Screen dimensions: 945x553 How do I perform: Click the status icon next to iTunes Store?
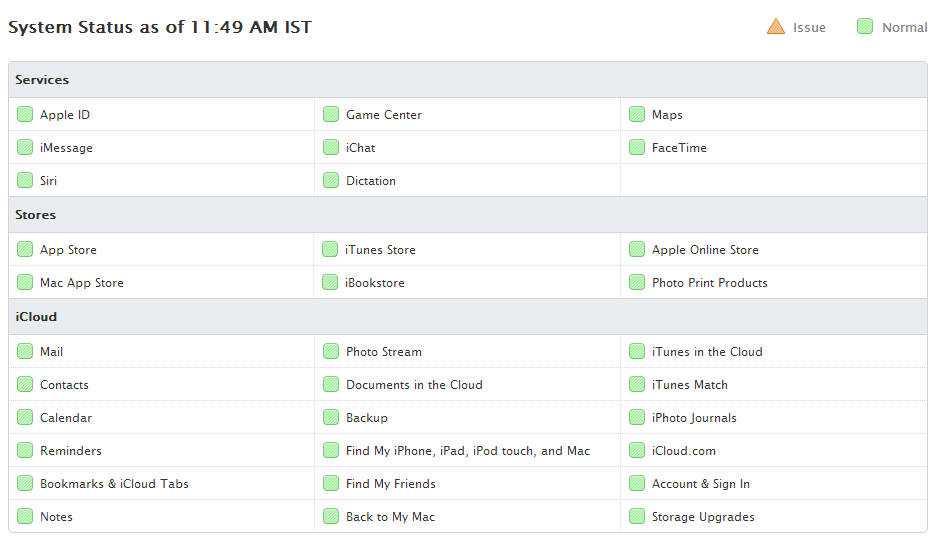tap(331, 250)
